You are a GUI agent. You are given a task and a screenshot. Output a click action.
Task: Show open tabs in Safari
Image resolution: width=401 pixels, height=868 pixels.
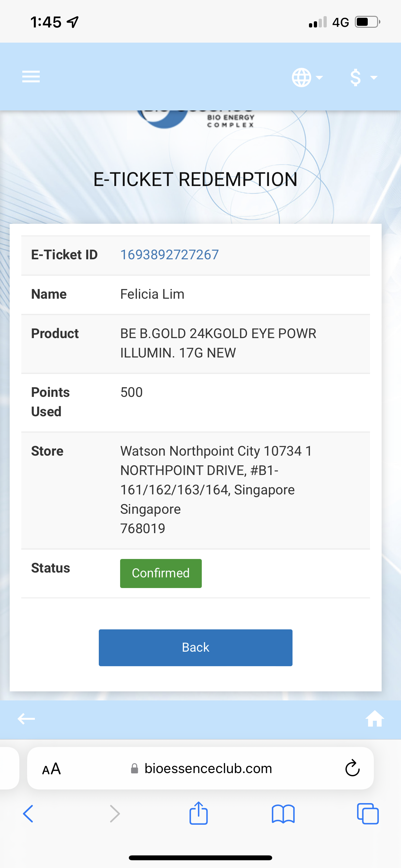368,814
